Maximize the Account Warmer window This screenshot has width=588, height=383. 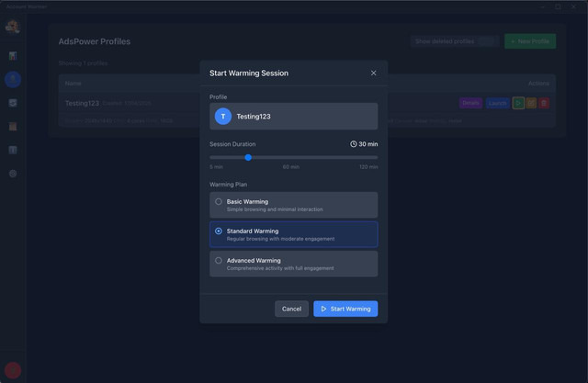558,6
